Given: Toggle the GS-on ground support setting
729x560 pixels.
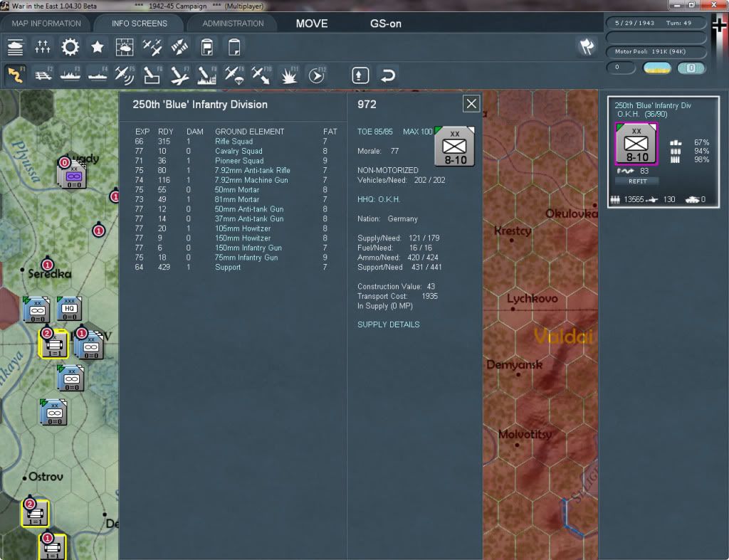Looking at the screenshot, I should pos(385,23).
